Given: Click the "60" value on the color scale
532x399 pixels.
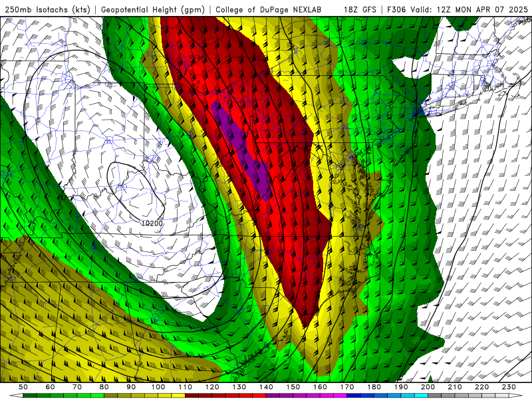Looking at the screenshot, I should 51,387.
